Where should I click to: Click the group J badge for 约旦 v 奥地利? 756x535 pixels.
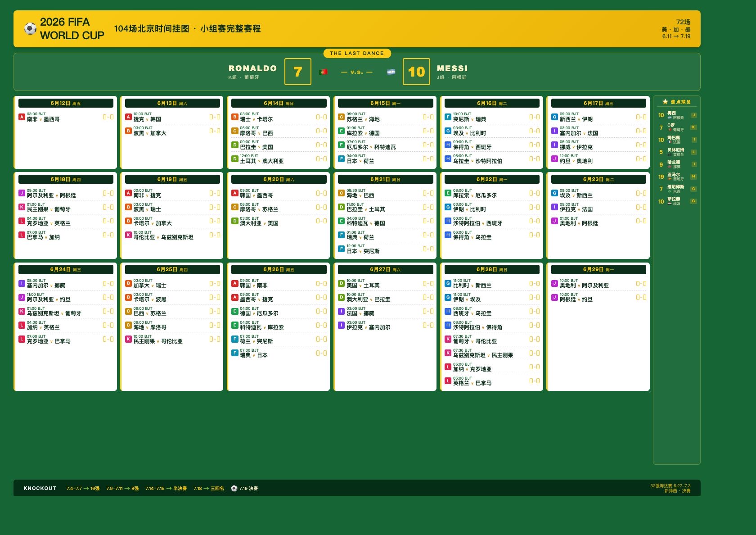pos(554,159)
